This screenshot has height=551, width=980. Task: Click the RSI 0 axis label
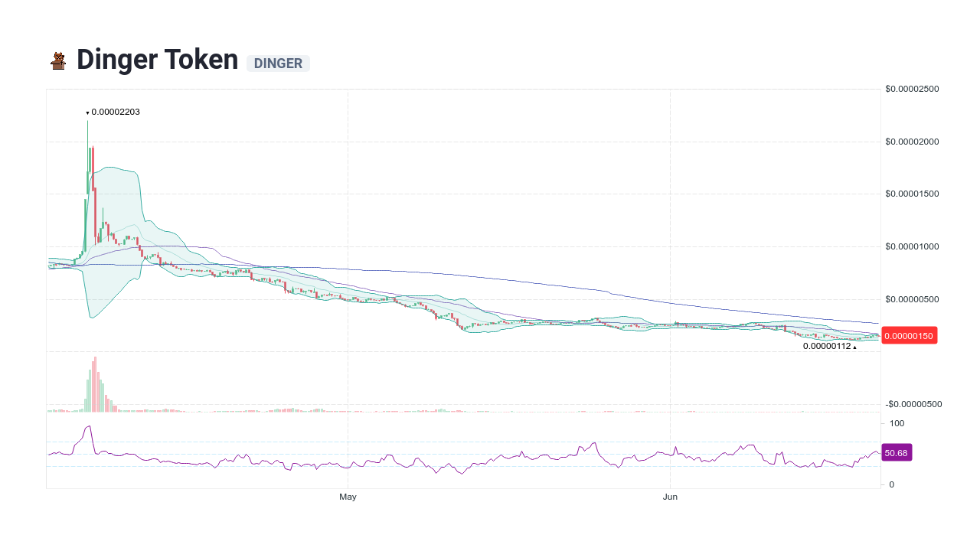[892, 484]
